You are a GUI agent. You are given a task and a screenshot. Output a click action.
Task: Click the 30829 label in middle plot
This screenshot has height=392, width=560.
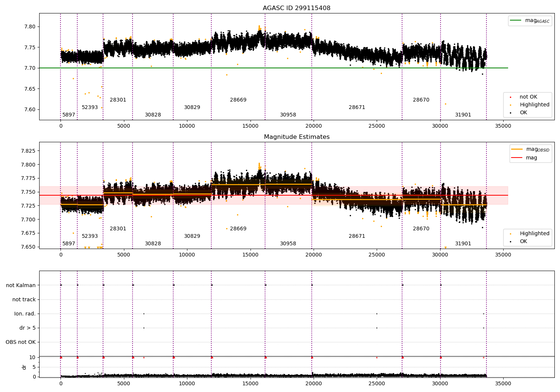[x=192, y=236]
